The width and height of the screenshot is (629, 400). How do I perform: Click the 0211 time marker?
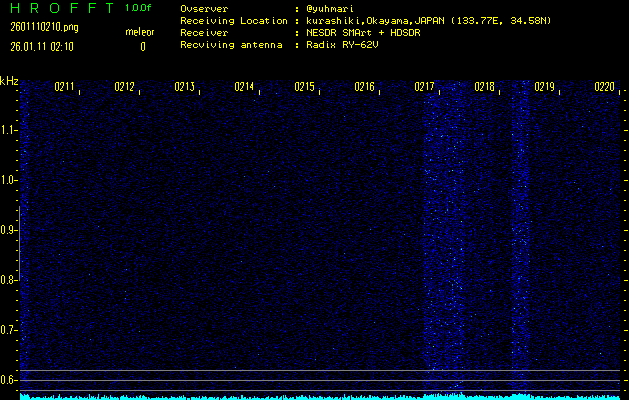65,87
